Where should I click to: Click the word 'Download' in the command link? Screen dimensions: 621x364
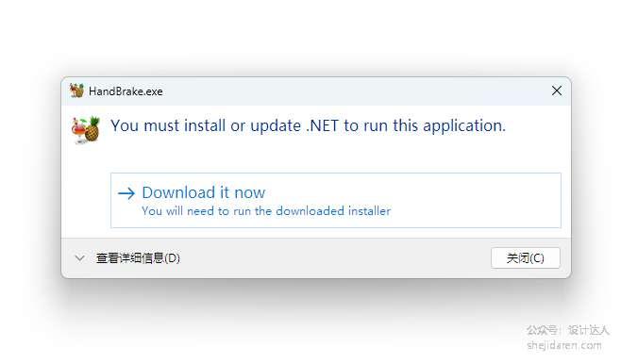(x=178, y=192)
